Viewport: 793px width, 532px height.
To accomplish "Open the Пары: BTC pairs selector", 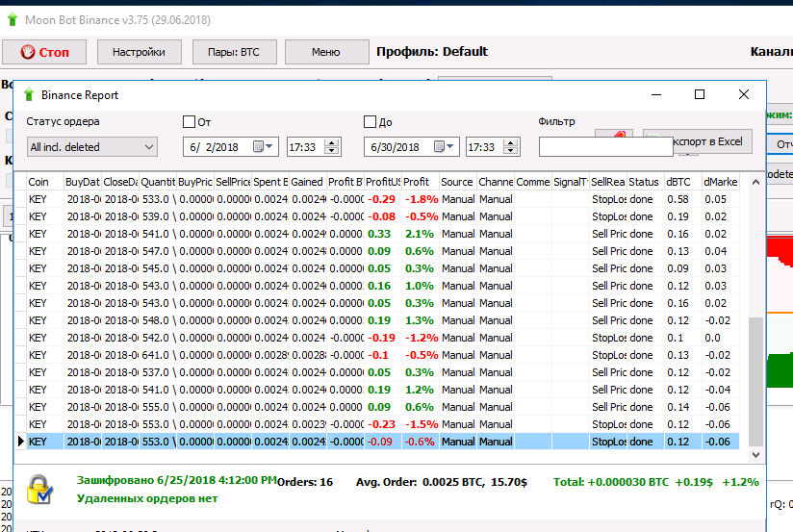I will tap(233, 52).
